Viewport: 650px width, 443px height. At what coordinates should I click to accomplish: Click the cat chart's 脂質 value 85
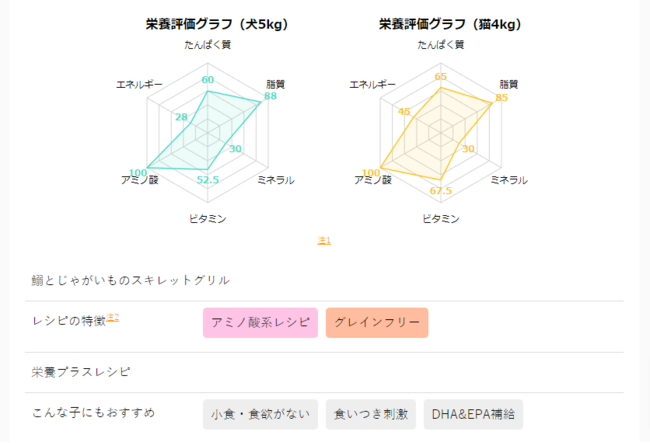pyautogui.click(x=501, y=97)
